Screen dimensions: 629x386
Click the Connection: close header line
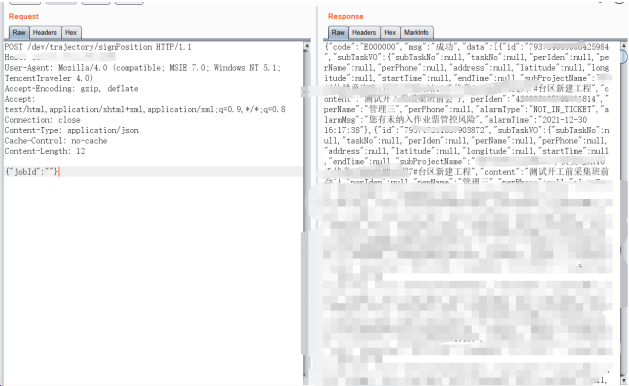43,120
